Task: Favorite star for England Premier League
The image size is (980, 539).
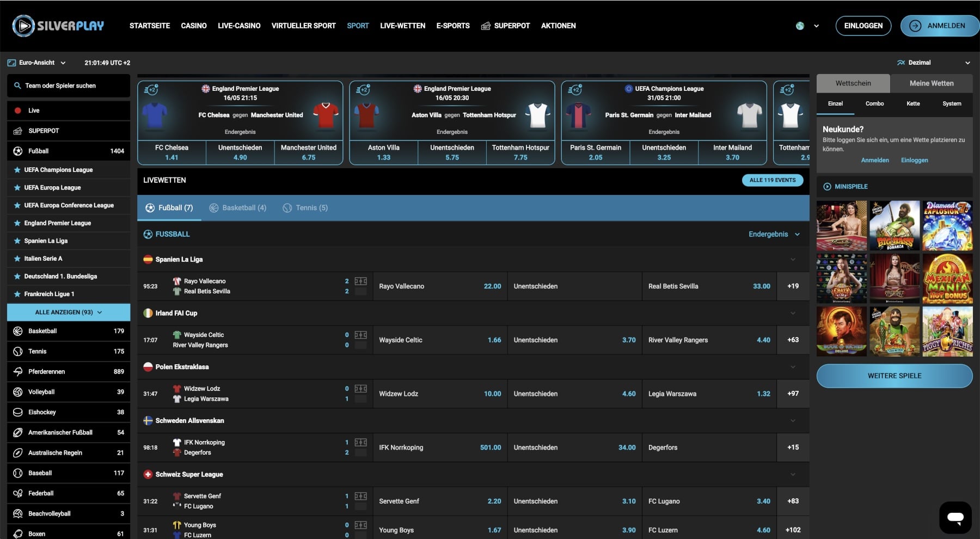Action: point(17,223)
